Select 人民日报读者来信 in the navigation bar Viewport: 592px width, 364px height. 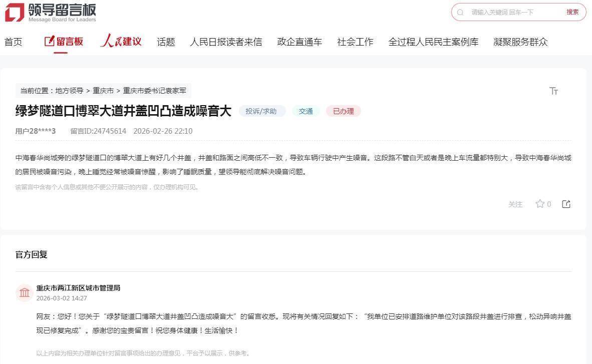(226, 42)
